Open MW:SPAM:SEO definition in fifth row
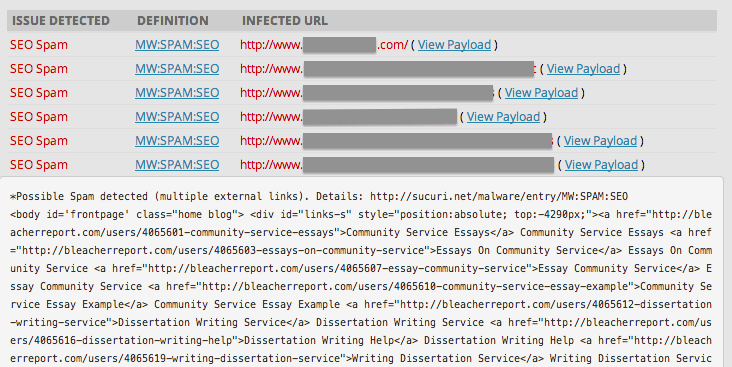 [177, 141]
